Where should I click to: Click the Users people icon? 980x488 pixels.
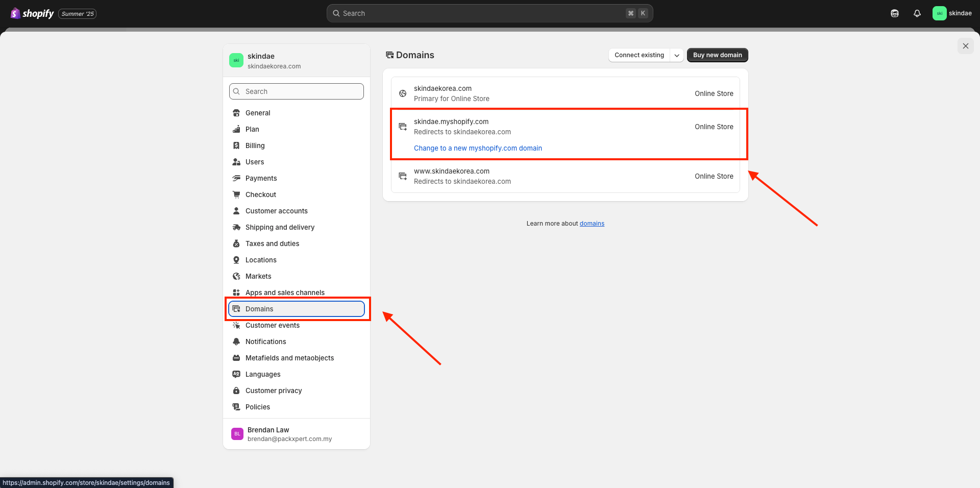(236, 162)
